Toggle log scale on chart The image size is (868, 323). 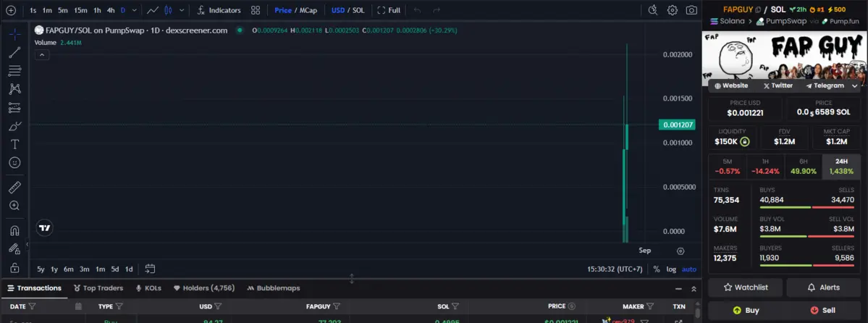670,269
